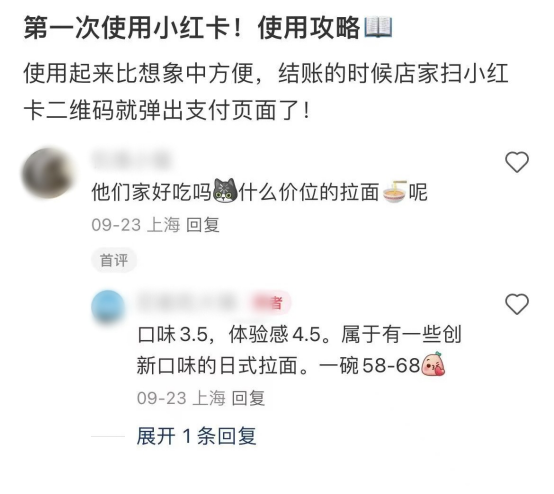Image resolution: width=554 pixels, height=494 pixels.
Task: Tap the comment text 他们家好吃吗
Action: (151, 192)
